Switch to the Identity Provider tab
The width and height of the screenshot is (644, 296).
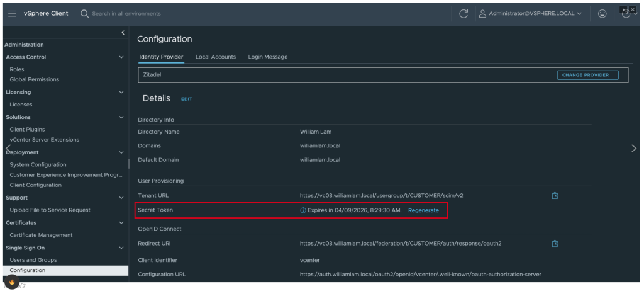click(161, 57)
